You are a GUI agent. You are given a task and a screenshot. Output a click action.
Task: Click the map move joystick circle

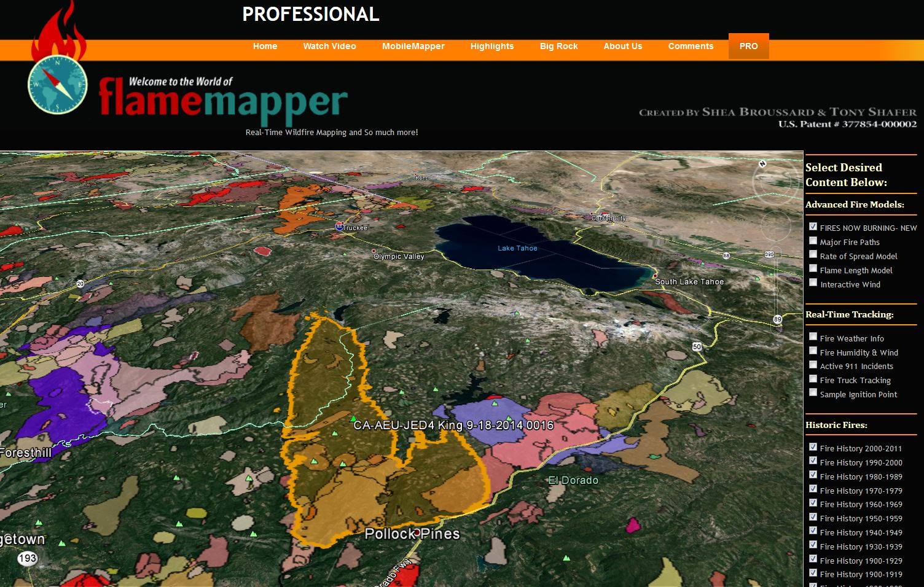(x=776, y=227)
